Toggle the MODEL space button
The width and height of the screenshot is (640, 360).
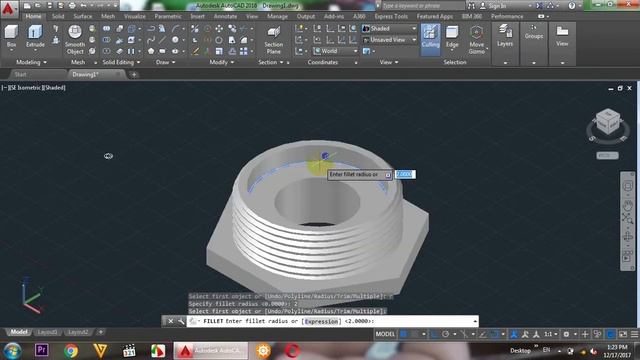pos(385,334)
